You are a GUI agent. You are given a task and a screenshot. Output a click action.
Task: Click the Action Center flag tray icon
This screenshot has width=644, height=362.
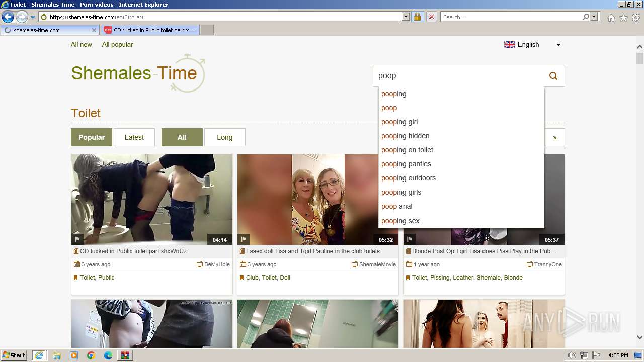(596, 355)
